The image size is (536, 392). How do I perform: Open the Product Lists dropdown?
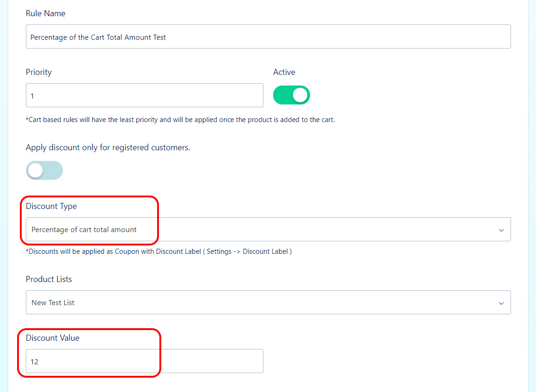click(x=268, y=302)
